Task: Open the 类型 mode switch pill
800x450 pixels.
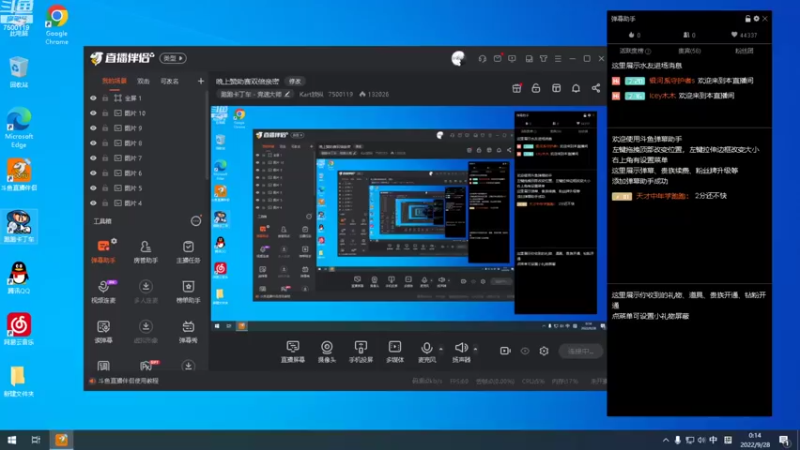Action: 173,58
